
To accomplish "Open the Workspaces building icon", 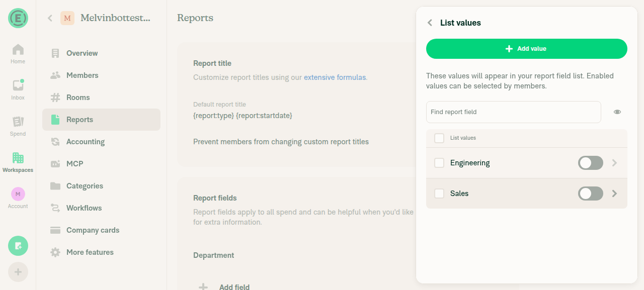I will tap(18, 158).
